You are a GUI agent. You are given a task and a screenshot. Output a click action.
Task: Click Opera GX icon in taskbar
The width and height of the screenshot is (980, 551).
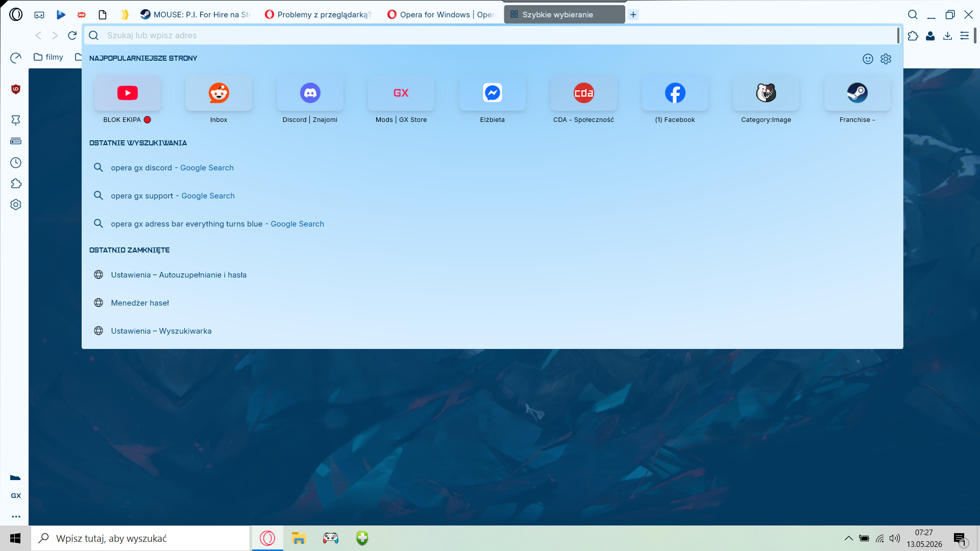[267, 538]
